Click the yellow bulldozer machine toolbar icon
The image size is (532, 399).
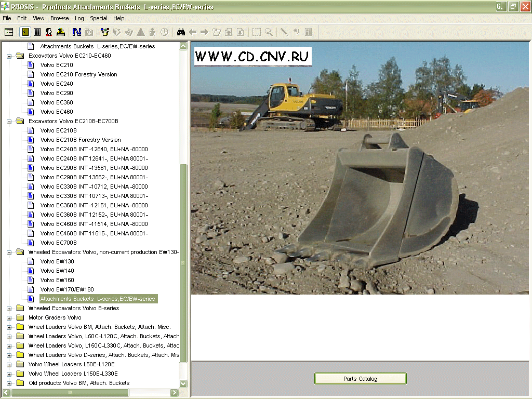click(61, 32)
